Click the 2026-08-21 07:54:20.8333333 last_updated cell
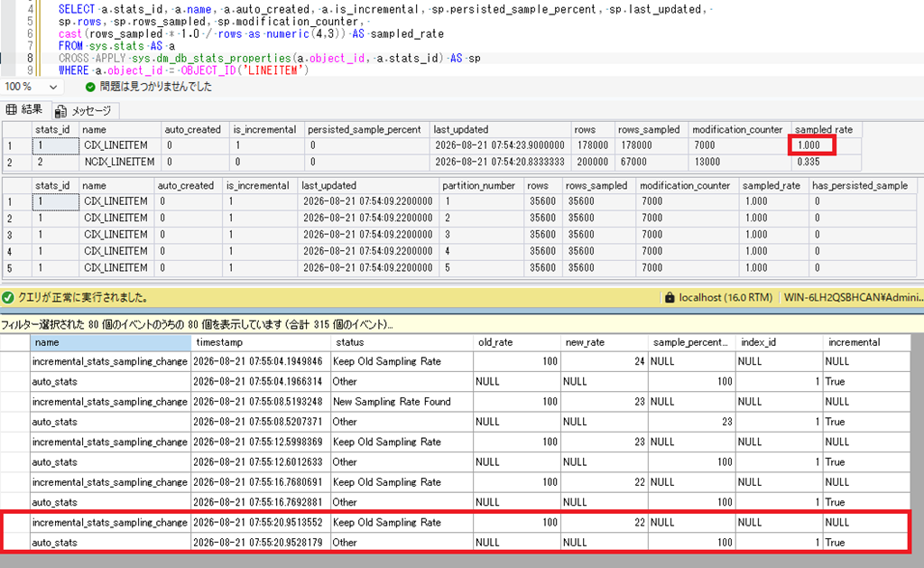This screenshot has height=568, width=924. coord(500,162)
